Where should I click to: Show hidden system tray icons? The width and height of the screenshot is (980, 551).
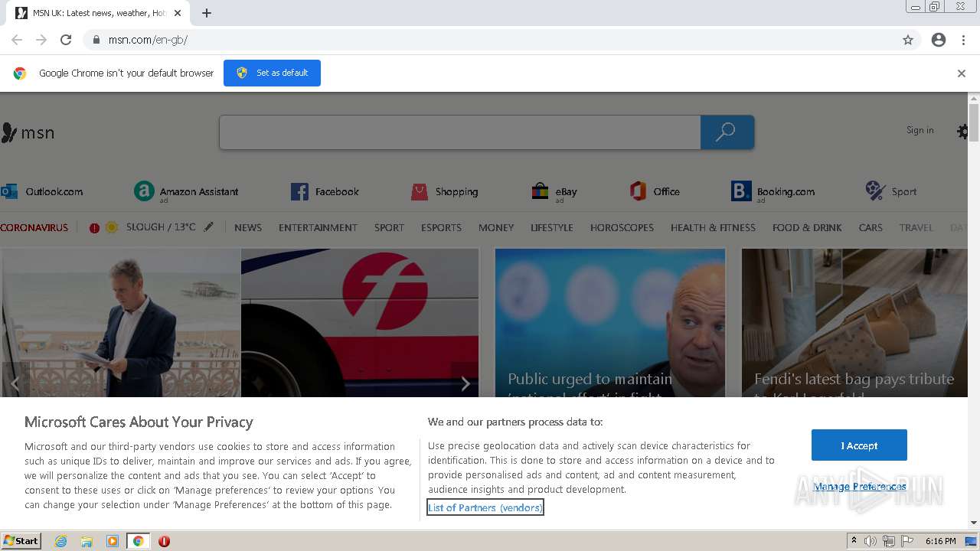tap(854, 541)
